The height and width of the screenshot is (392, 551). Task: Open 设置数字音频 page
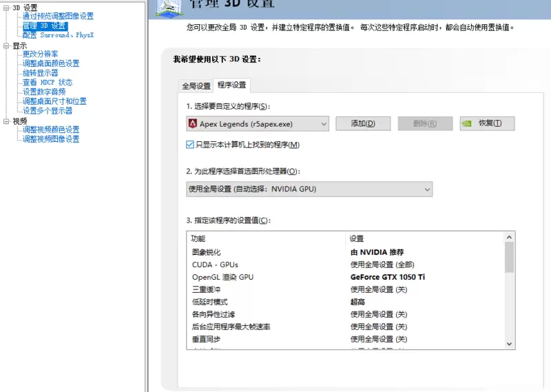44,92
